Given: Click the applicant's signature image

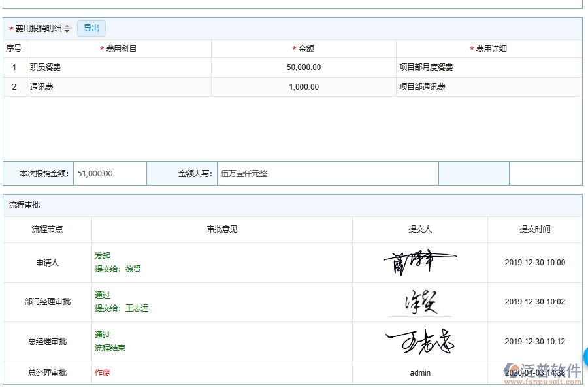Looking at the screenshot, I should click(419, 261).
